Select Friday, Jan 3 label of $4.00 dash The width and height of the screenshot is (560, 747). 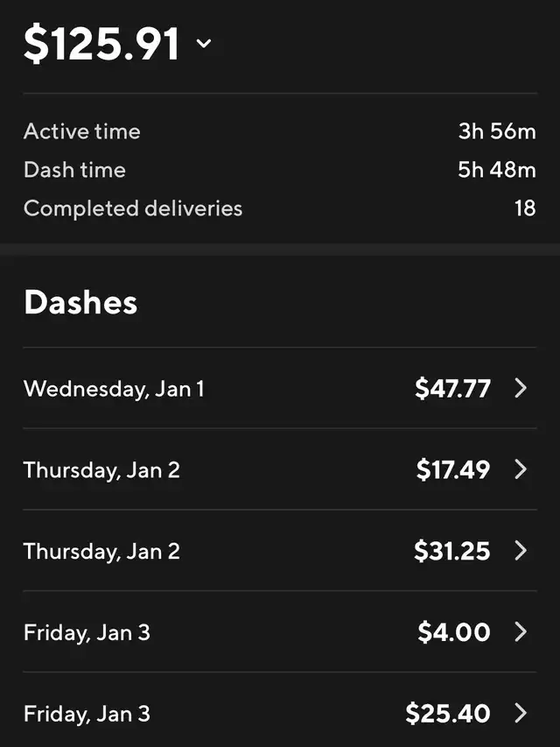pyautogui.click(x=87, y=632)
